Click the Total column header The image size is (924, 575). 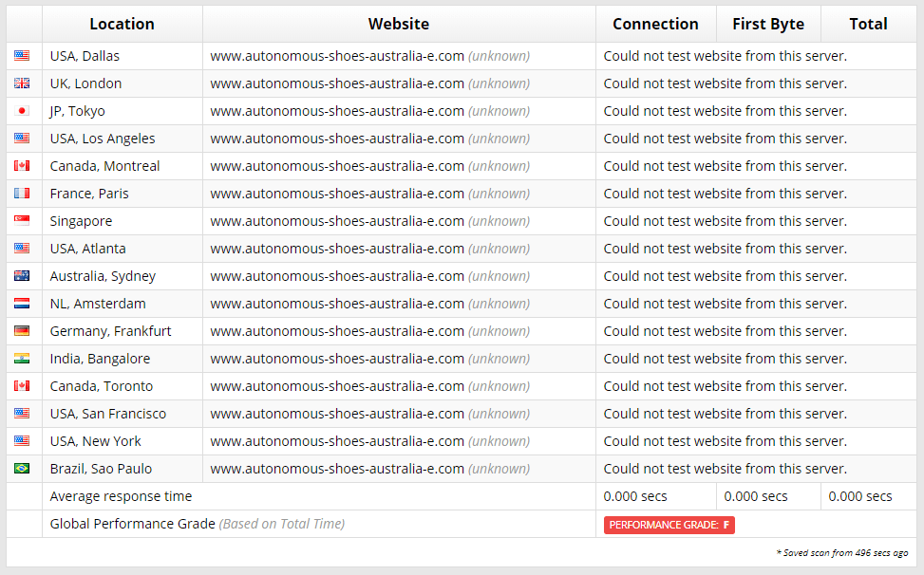869,24
